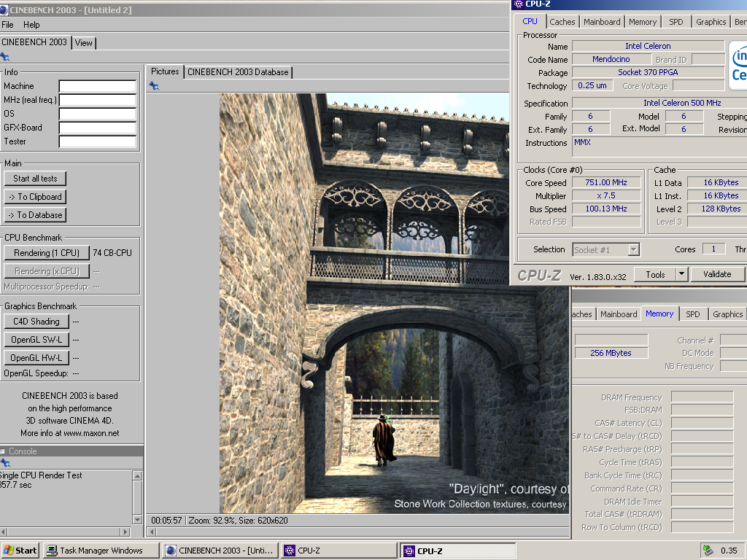
Task: Click the rendered Daylight scene image
Action: point(395,303)
